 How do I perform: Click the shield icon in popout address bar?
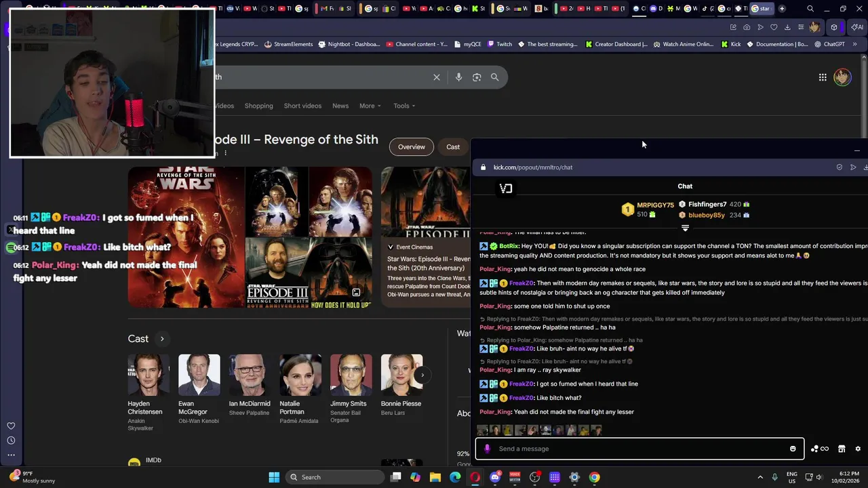(x=840, y=167)
